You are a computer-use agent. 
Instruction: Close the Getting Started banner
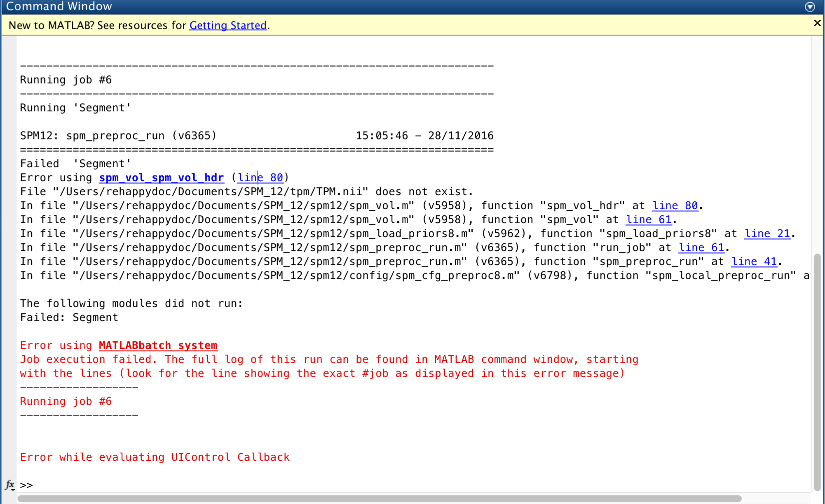817,23
